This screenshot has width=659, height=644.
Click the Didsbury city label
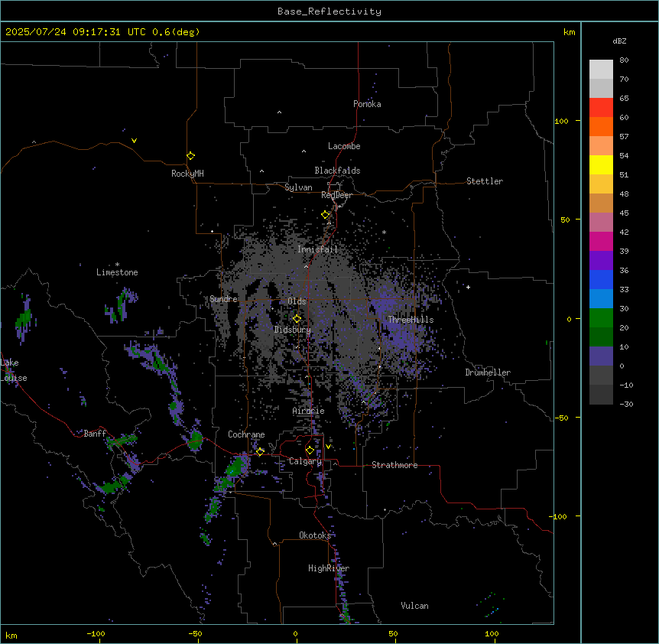[x=293, y=330]
